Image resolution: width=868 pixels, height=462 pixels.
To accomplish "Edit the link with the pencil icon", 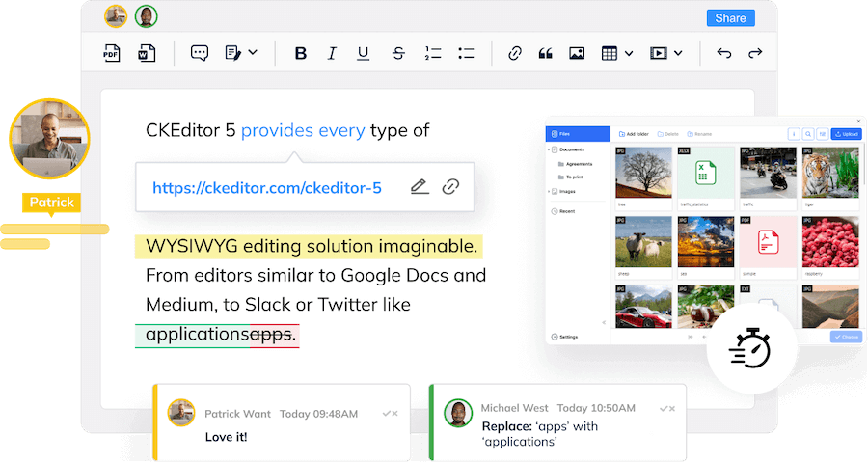I will coord(420,186).
